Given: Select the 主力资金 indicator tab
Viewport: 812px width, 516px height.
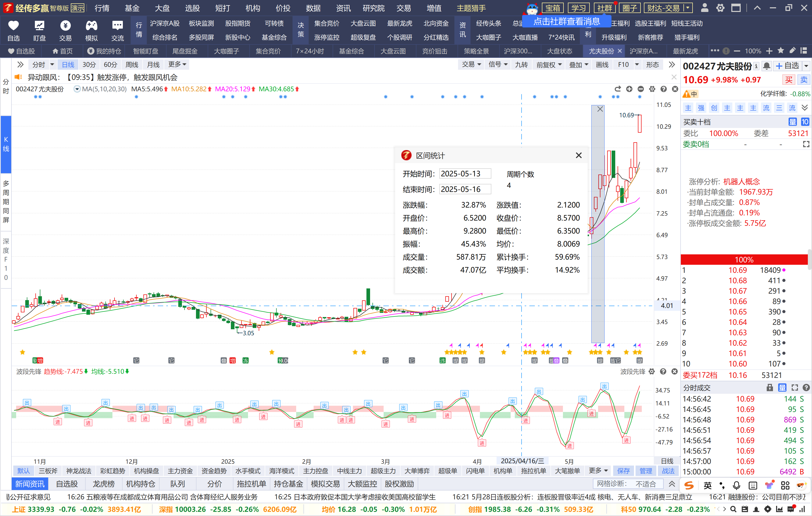Looking at the screenshot, I should tap(180, 471).
